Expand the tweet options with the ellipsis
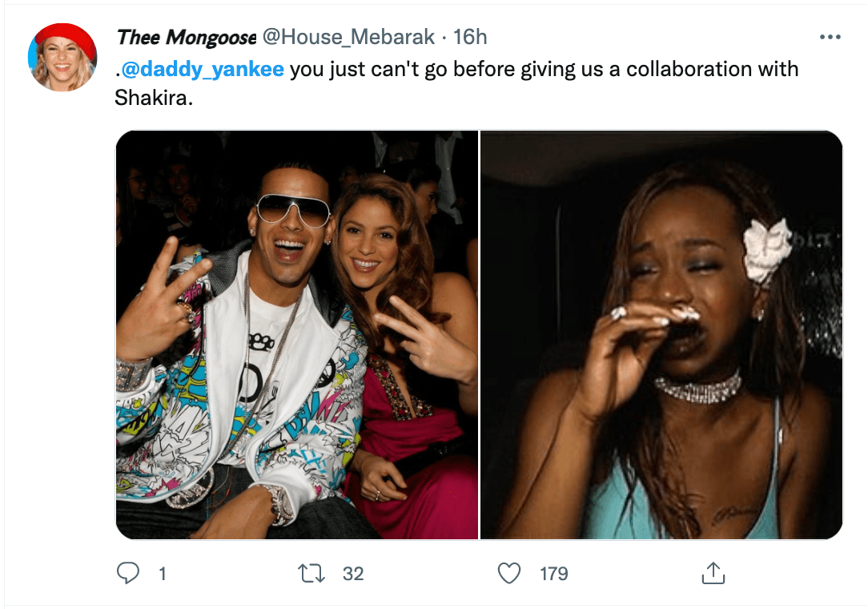This screenshot has width=868, height=609. click(x=830, y=36)
